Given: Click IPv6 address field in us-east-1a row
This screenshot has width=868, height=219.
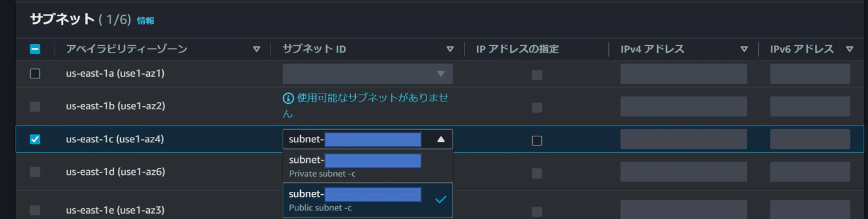Looking at the screenshot, I should [x=810, y=74].
